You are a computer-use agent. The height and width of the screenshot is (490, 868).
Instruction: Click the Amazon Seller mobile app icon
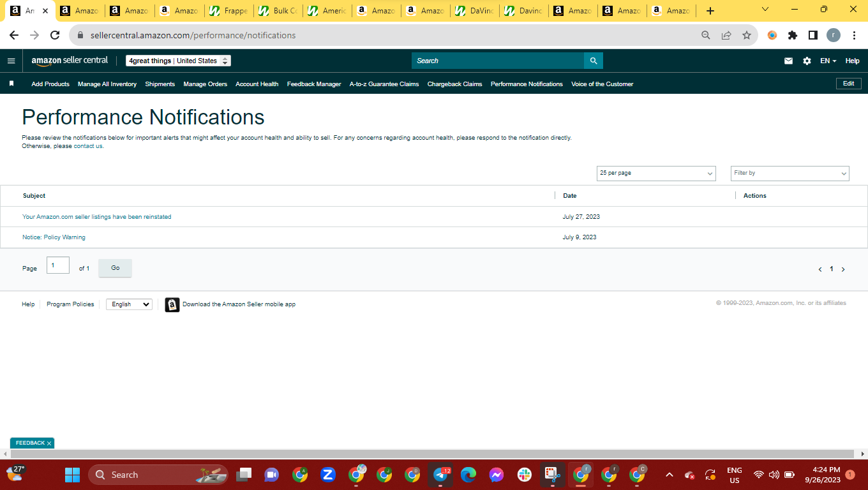coord(172,304)
